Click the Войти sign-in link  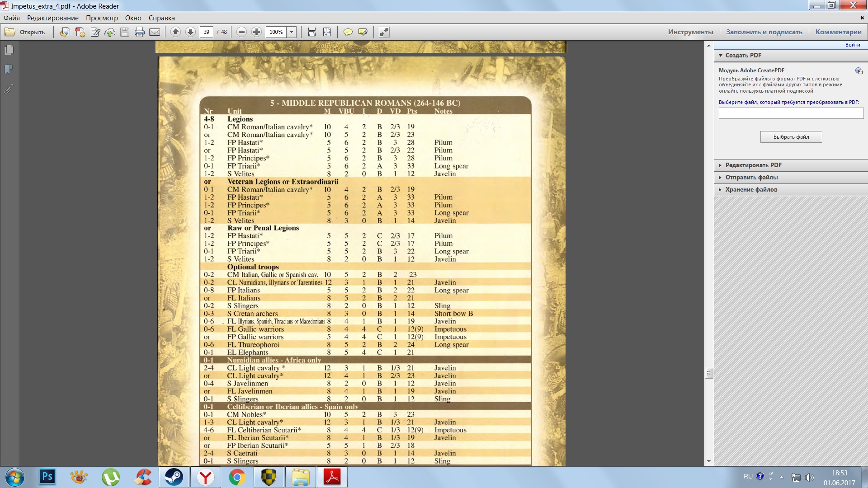pyautogui.click(x=853, y=45)
